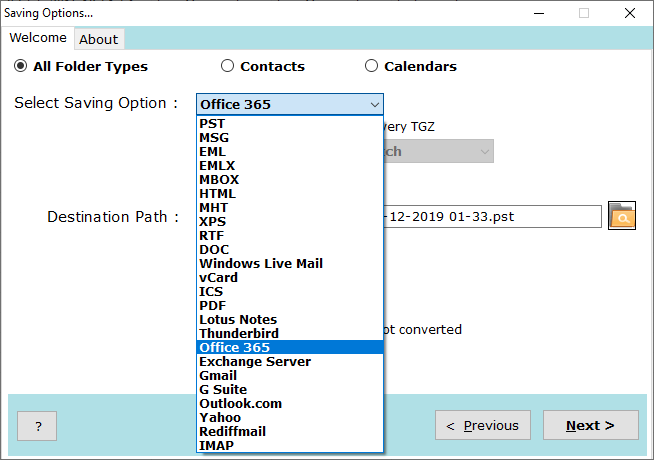Open help with the question mark button
Image resolution: width=654 pixels, height=460 pixels.
coord(37,426)
